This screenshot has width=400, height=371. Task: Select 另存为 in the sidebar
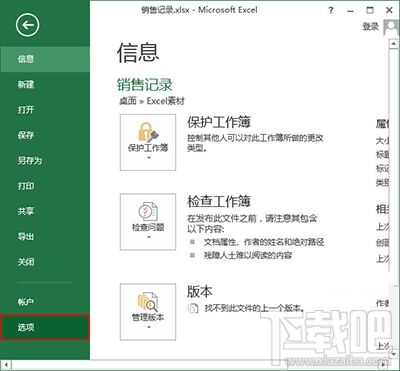click(x=45, y=161)
